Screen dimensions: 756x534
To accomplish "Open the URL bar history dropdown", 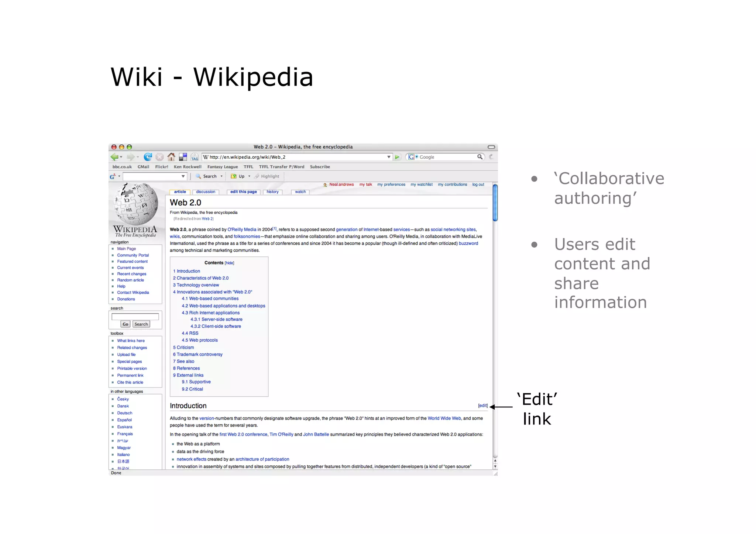I will [389, 157].
